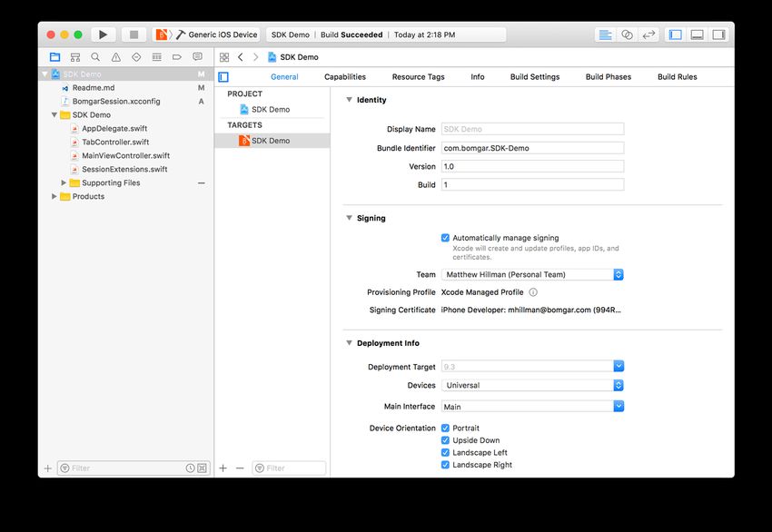The width and height of the screenshot is (772, 532).
Task: Expand the Products folder
Action: (x=54, y=196)
